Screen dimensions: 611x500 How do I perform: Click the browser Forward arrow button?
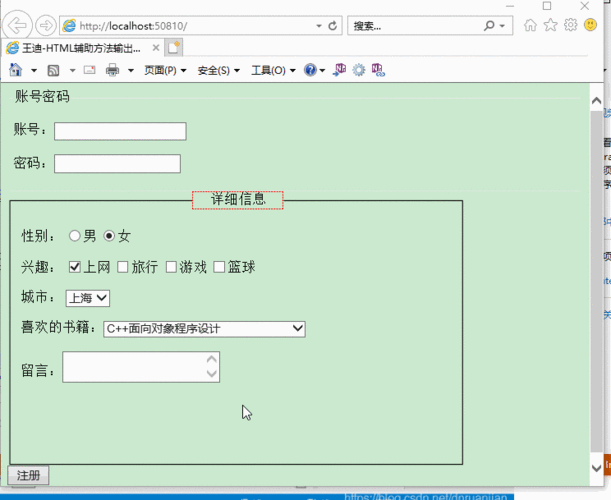(46, 26)
